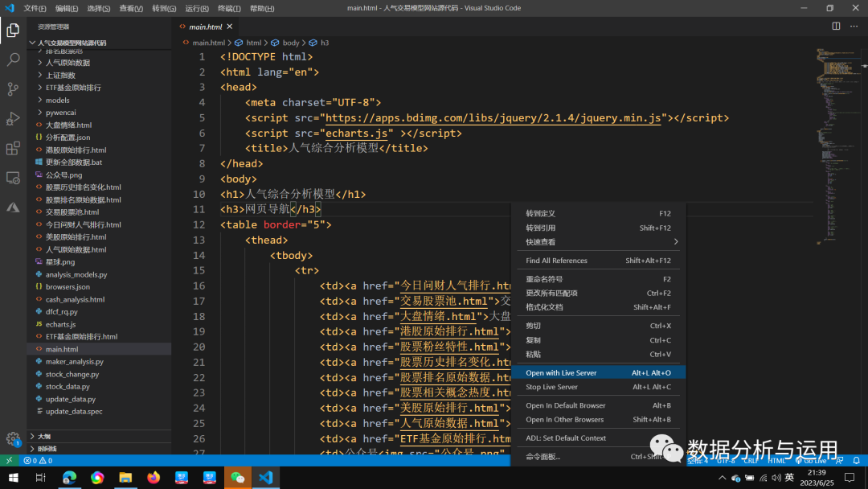Image resolution: width=868 pixels, height=489 pixels.
Task: Open Microsoft Edge from the taskbar
Action: click(x=69, y=478)
